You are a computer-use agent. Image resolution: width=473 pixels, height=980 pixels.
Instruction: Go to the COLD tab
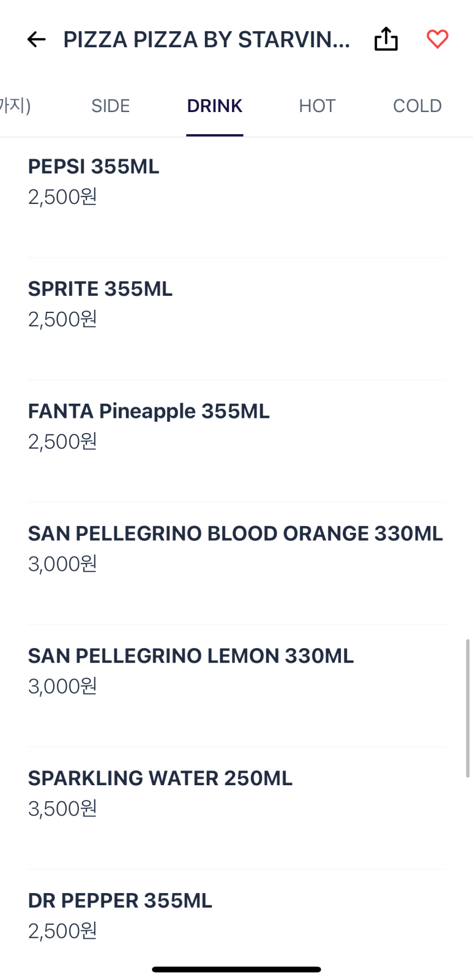[417, 106]
